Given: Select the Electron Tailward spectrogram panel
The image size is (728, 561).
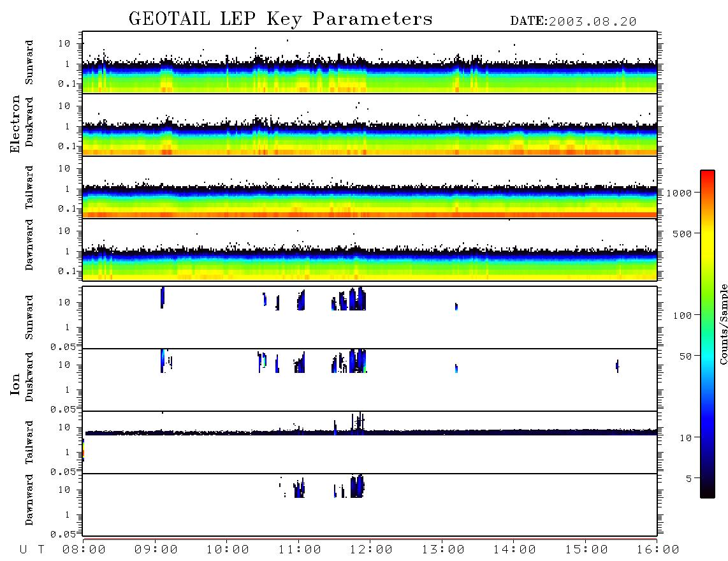Looking at the screenshot, I should pyautogui.click(x=370, y=187).
